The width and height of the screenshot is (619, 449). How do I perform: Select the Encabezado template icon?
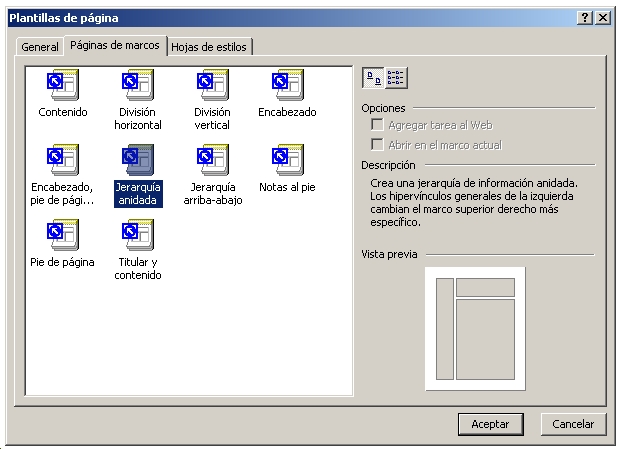point(288,85)
